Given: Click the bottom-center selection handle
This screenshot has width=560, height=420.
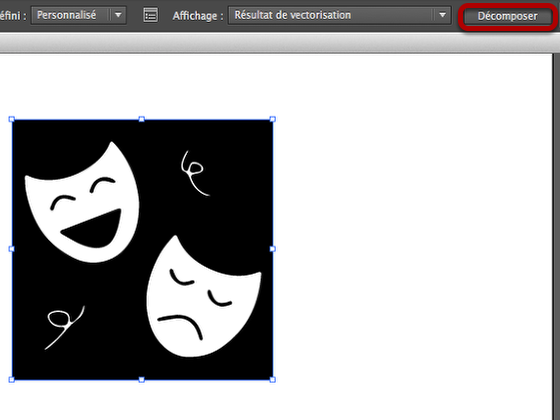Looking at the screenshot, I should coord(141,380).
